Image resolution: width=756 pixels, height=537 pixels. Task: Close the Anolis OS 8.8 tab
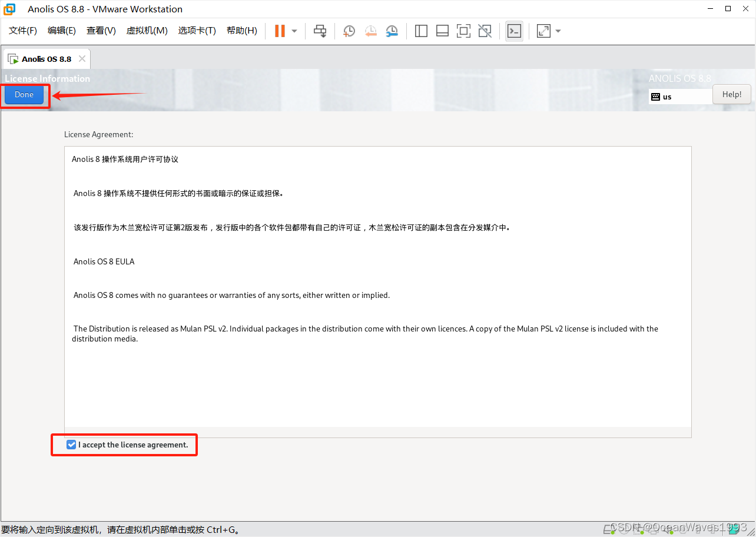82,59
